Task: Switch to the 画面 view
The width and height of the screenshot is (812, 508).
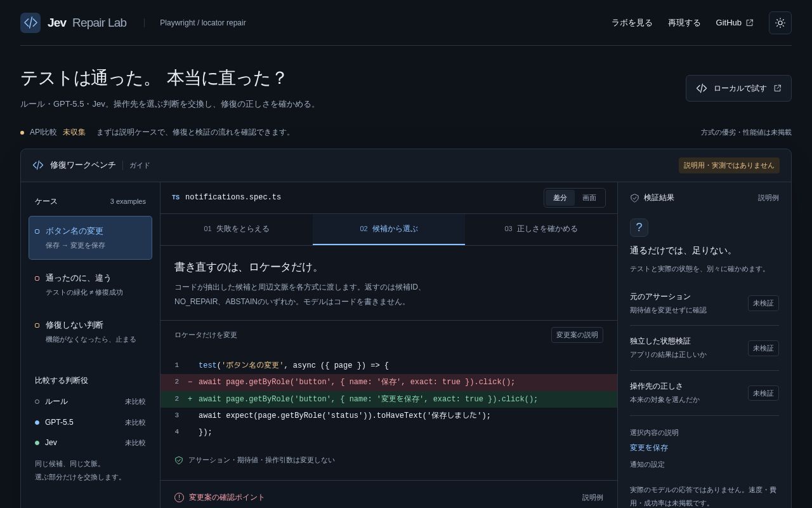Action: [x=589, y=198]
